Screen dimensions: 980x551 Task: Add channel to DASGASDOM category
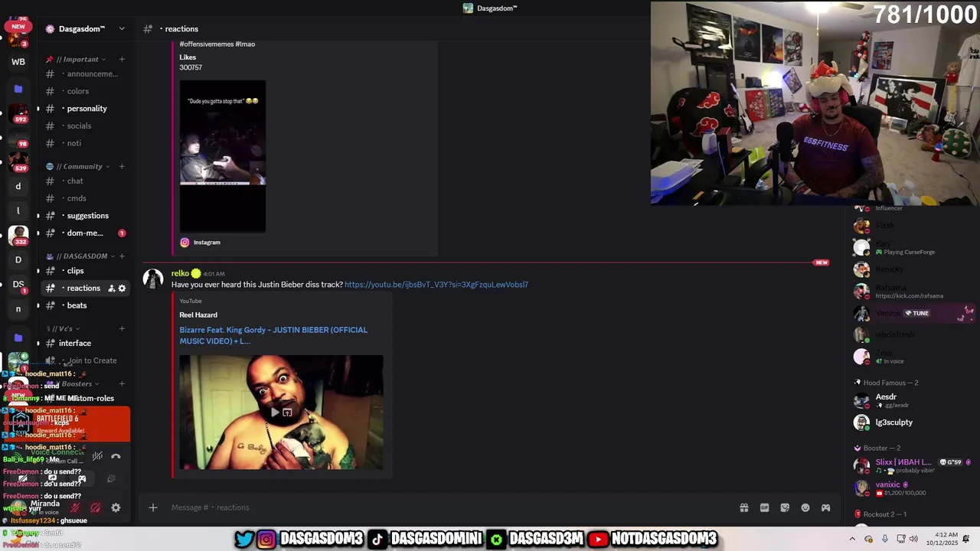122,256
